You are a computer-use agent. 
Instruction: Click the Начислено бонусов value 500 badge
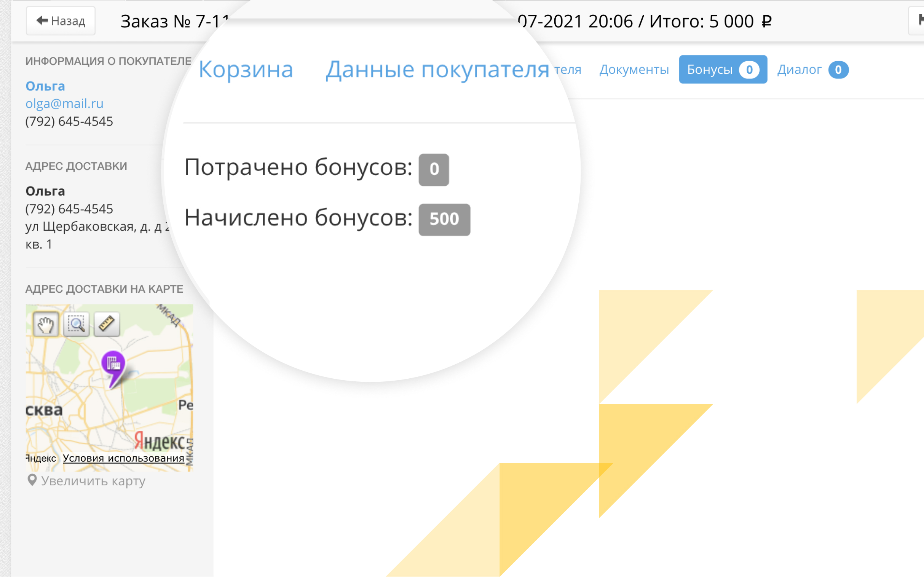444,220
